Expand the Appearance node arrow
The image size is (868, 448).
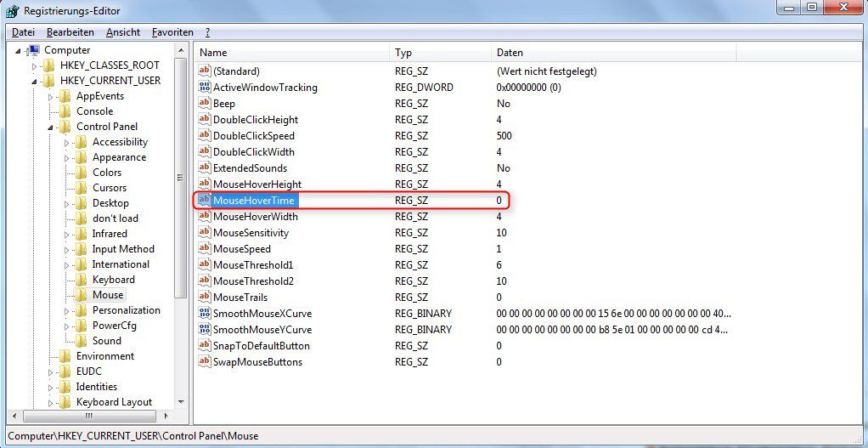pyautogui.click(x=67, y=158)
